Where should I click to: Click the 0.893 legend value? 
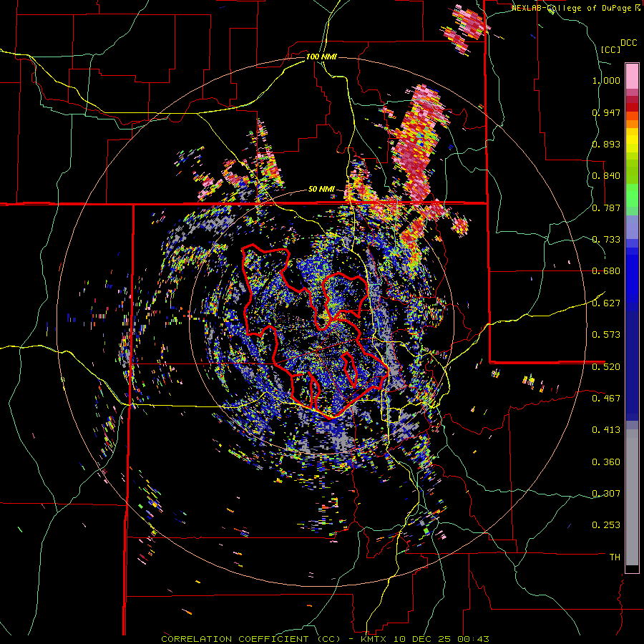606,144
